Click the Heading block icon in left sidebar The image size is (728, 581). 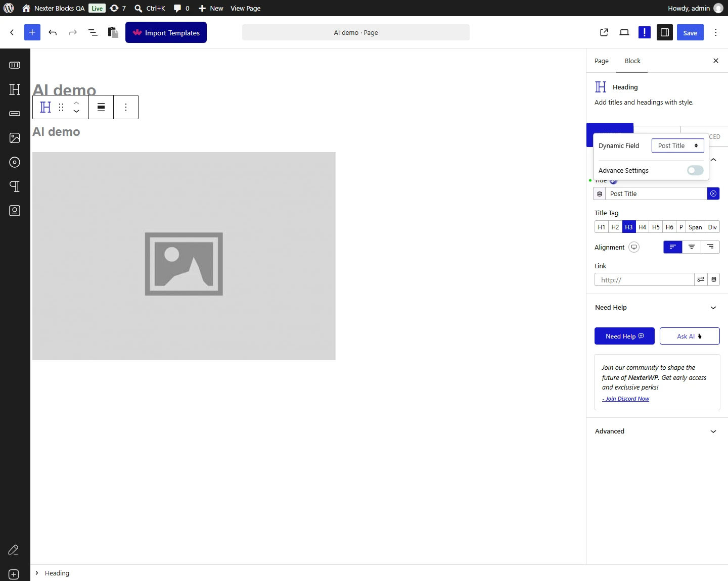[x=15, y=89]
